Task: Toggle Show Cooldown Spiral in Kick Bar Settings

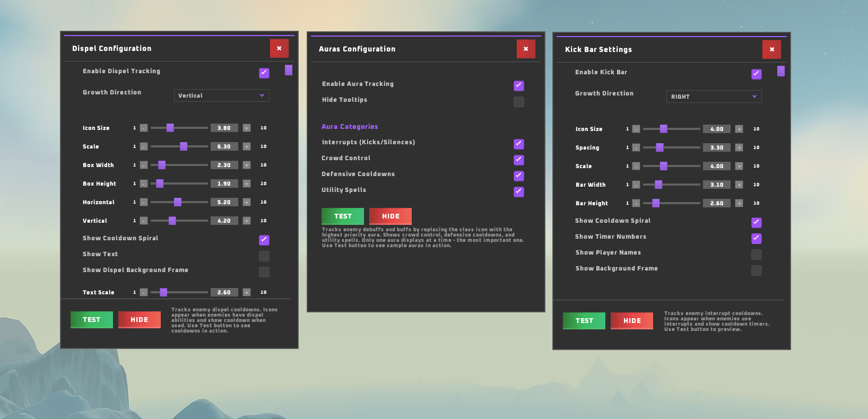Action: (x=757, y=223)
